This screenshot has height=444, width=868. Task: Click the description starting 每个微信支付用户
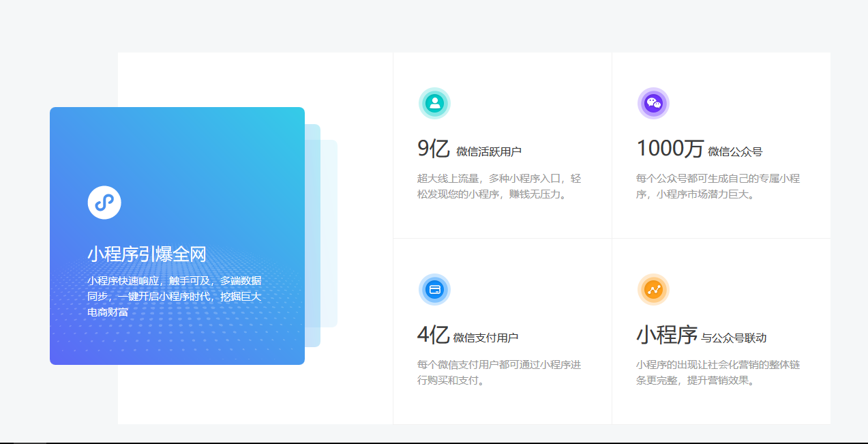point(499,372)
